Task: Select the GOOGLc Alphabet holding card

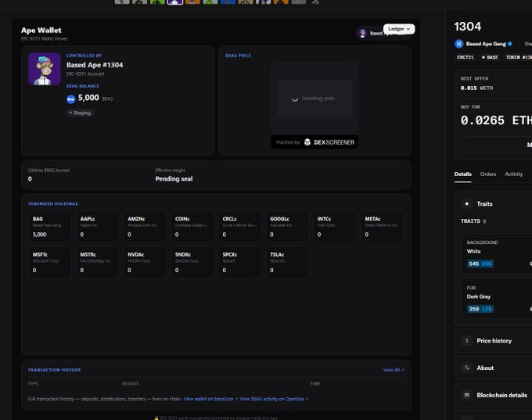Action: click(x=287, y=227)
